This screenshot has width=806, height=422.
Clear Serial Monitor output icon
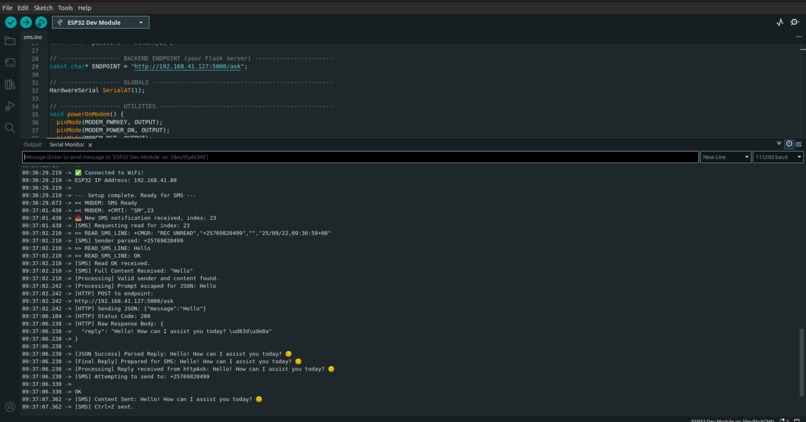coord(798,144)
